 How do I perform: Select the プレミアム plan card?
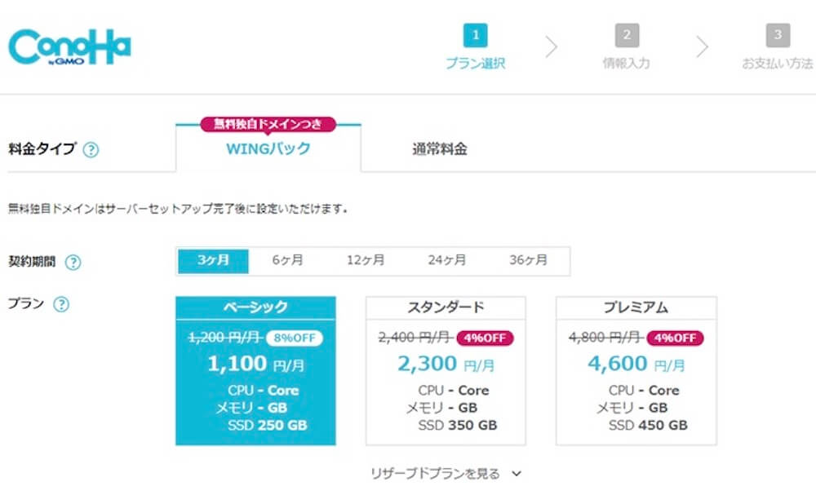click(636, 371)
